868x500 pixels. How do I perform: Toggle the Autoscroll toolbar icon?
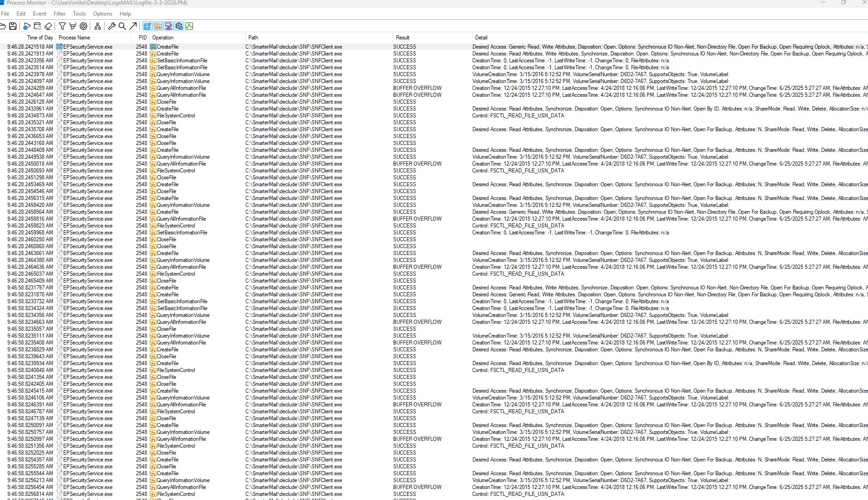(38, 26)
